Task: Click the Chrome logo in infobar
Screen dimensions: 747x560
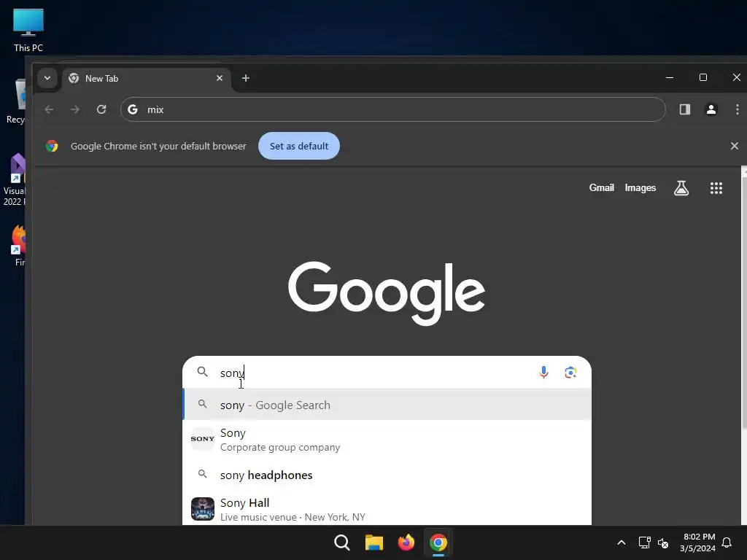Action: pos(52,146)
